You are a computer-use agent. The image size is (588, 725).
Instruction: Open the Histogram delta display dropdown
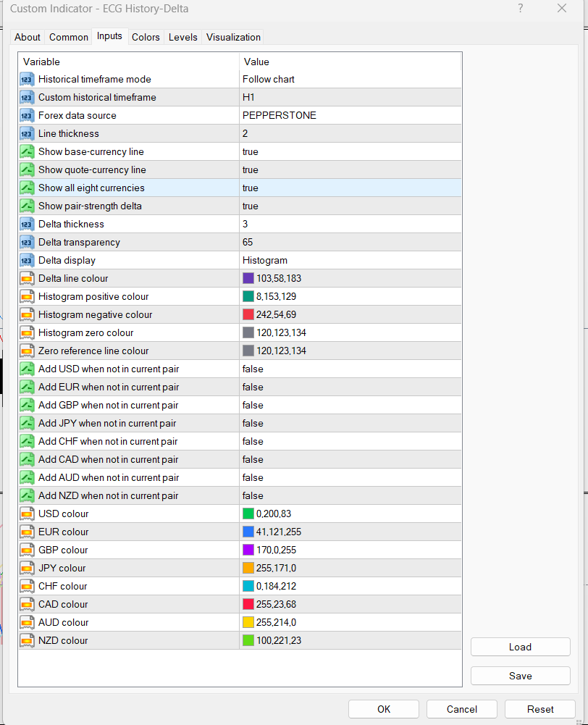coord(350,260)
